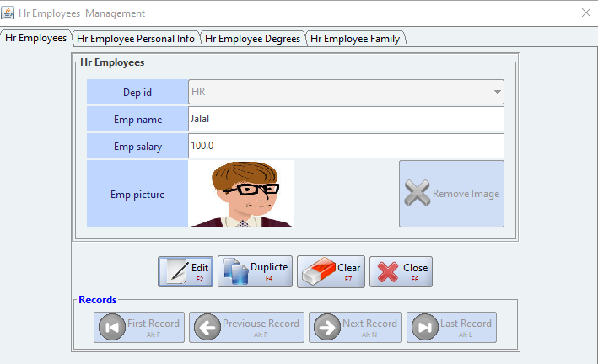598x364 pixels.
Task: Click the red X icon on Close button
Action: (x=387, y=271)
